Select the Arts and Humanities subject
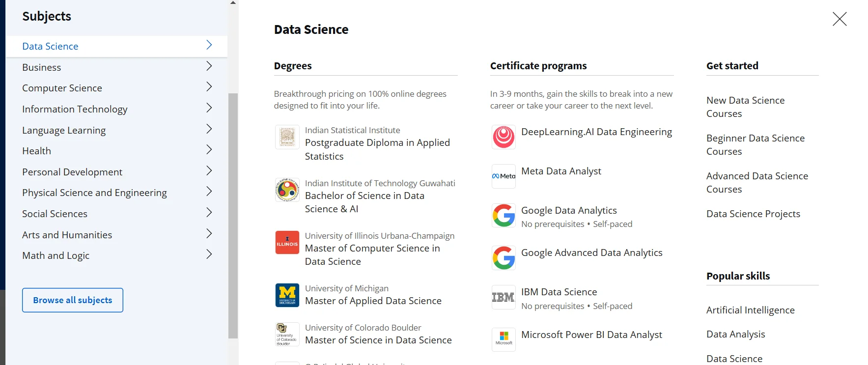Image resolution: width=868 pixels, height=365 pixels. (x=67, y=235)
